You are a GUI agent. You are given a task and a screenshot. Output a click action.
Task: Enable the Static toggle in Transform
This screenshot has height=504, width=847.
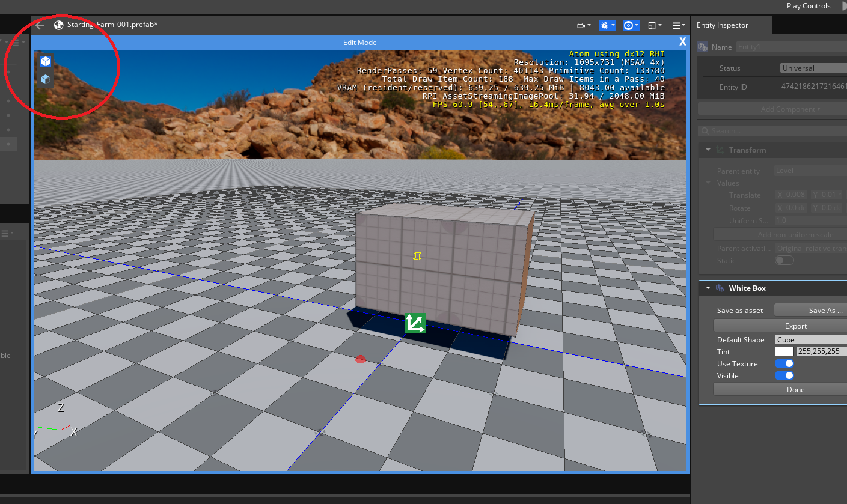[784, 260]
